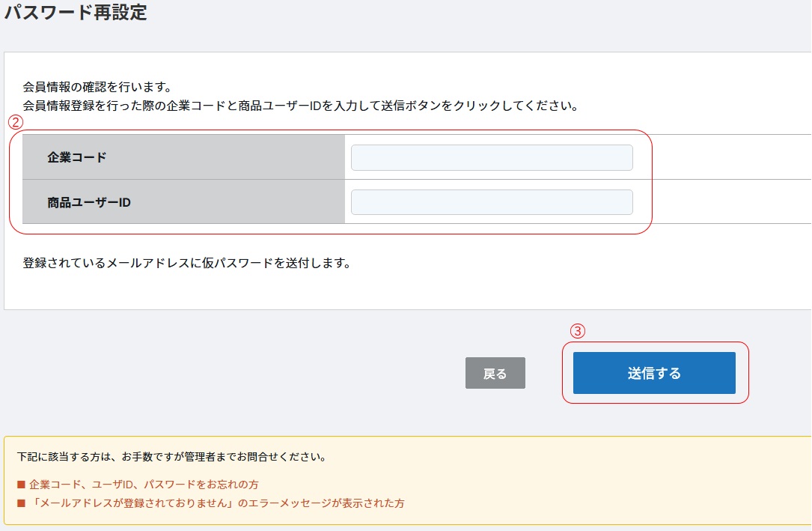
Task: Click the 仮パスワードを送付します note
Action: click(x=187, y=264)
